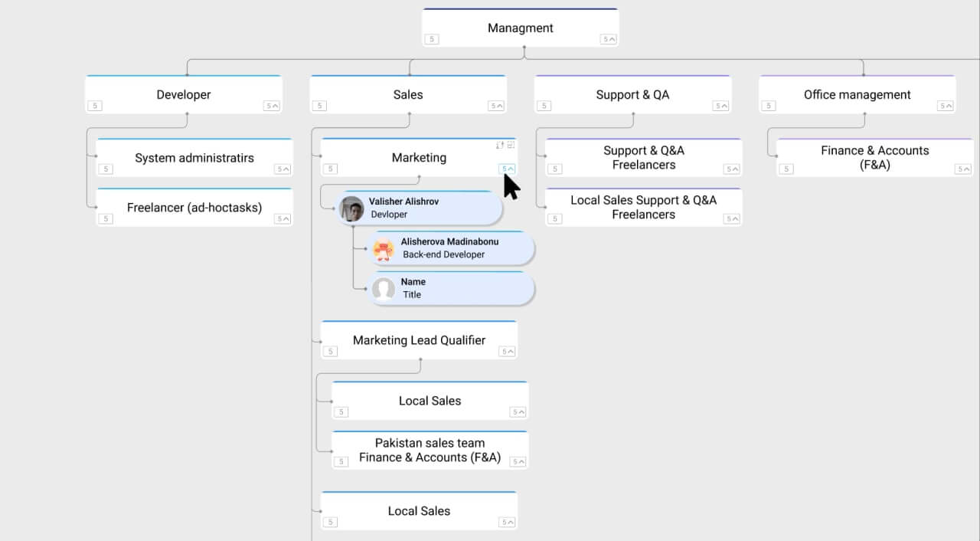Collapse the Marketing node's blue chevron toggle

[507, 169]
